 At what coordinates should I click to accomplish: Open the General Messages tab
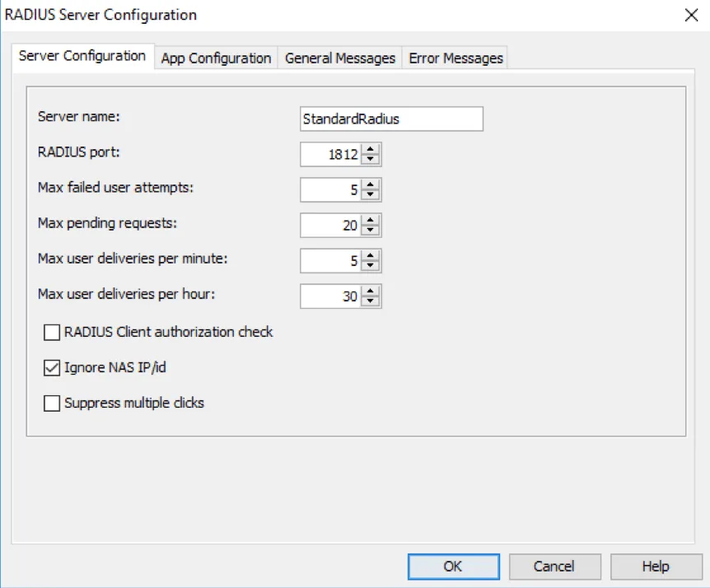pyautogui.click(x=339, y=58)
